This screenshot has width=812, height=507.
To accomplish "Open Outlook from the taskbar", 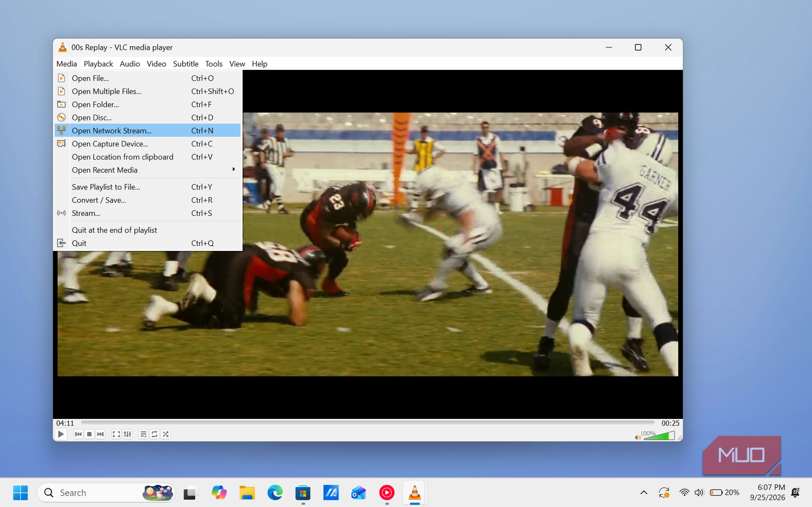I will pos(359,492).
